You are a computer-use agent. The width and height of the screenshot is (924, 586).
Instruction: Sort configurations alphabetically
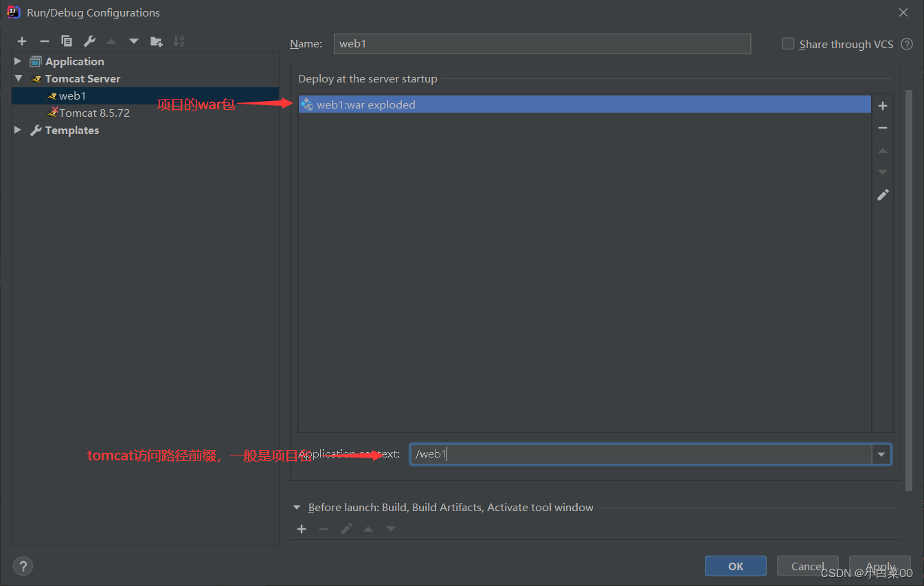(x=179, y=41)
